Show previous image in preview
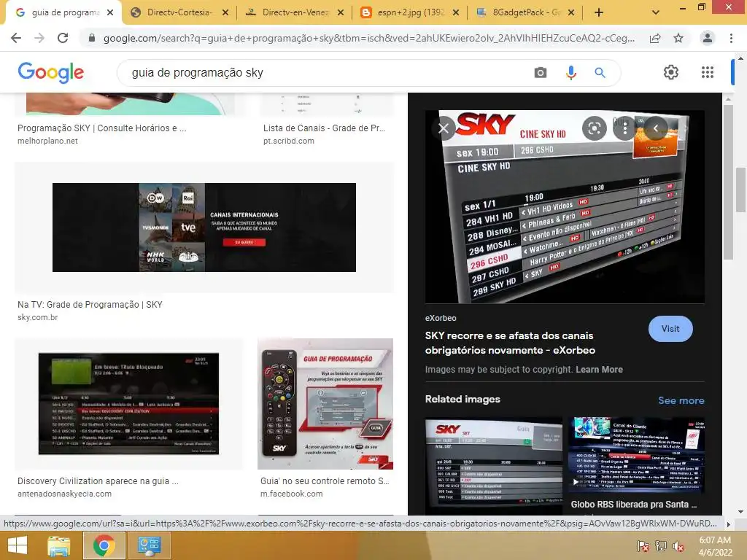The image size is (747, 560). coord(656,128)
